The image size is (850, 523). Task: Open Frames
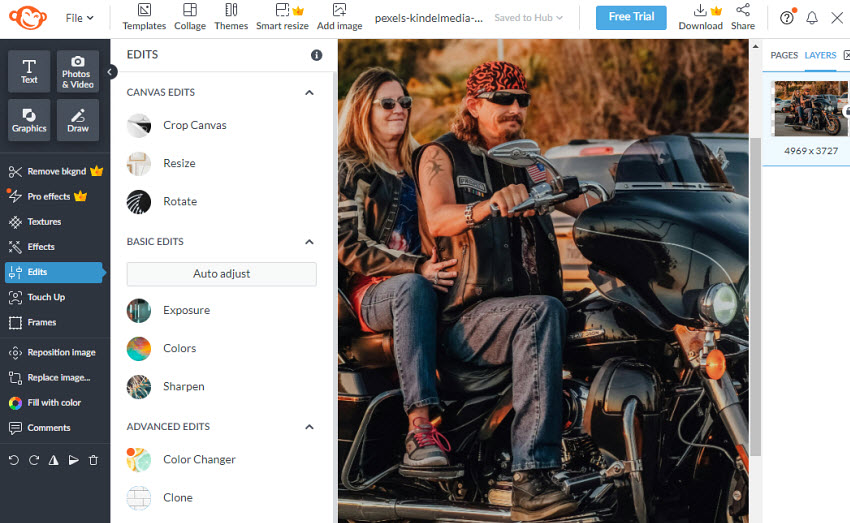(33, 322)
